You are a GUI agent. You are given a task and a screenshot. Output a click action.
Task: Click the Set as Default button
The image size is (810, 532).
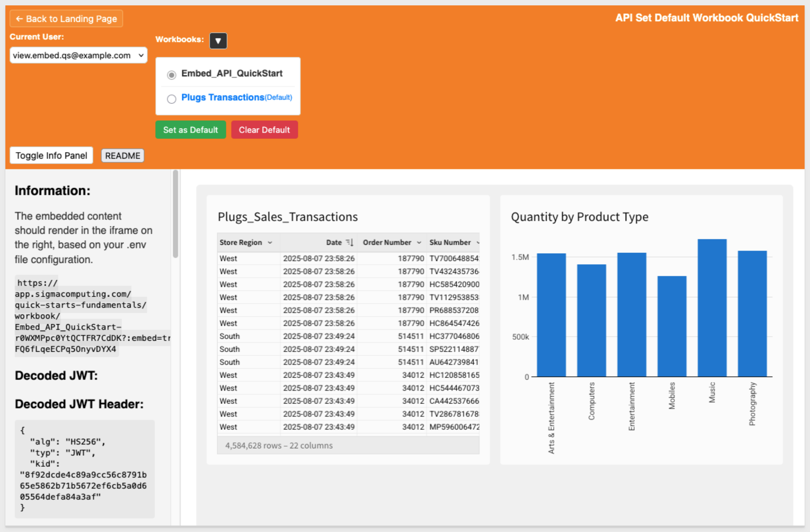pos(190,130)
